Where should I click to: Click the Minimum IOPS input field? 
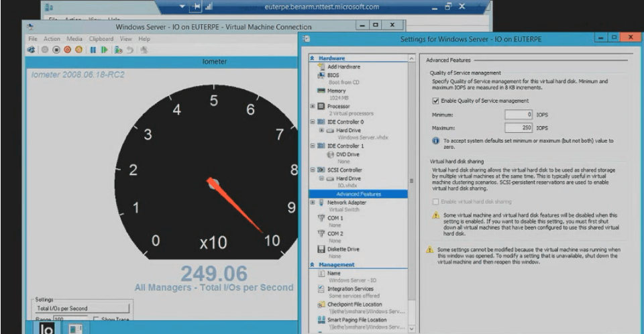519,115
